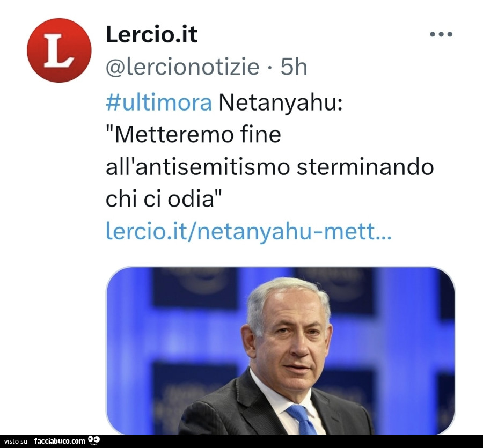This screenshot has height=448, width=483.
Task: Click the 'chi ci odia' text line
Action: point(164,199)
